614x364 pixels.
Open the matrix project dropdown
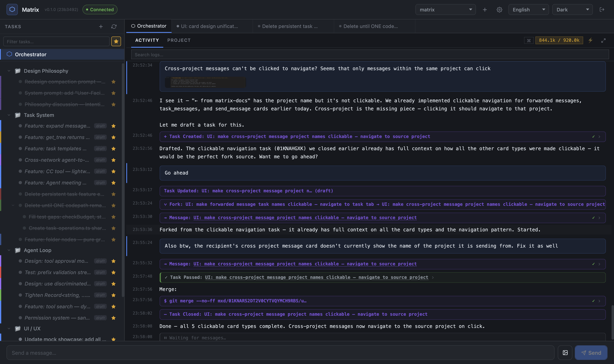click(445, 10)
